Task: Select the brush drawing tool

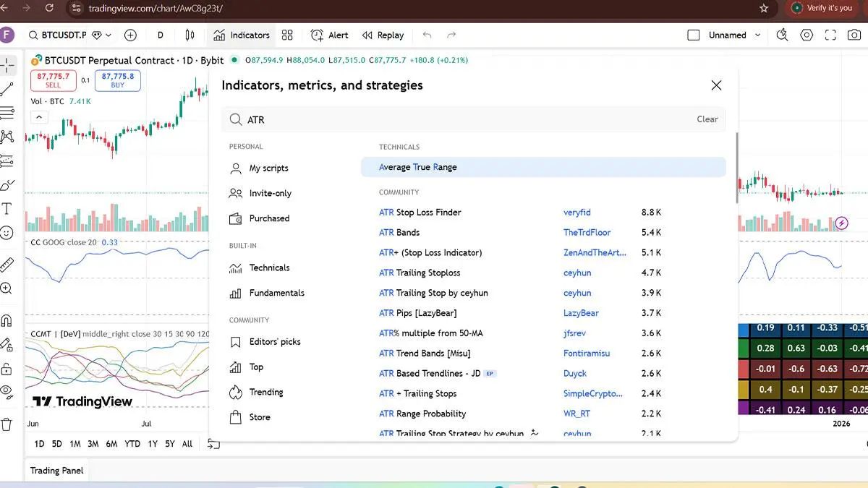Action: (x=7, y=184)
